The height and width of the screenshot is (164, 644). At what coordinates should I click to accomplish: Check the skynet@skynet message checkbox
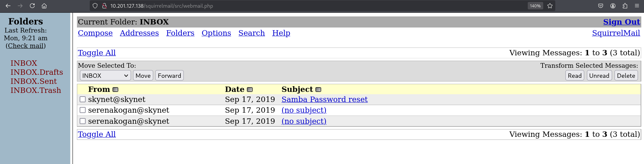coord(83,99)
